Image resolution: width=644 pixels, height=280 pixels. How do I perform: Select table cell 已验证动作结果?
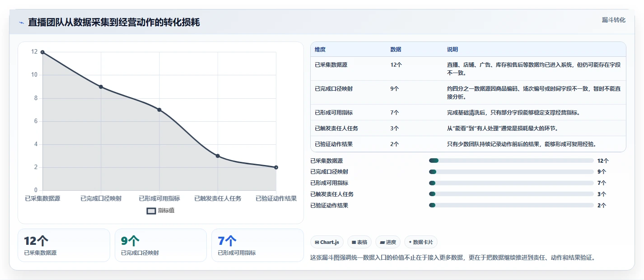click(x=334, y=144)
